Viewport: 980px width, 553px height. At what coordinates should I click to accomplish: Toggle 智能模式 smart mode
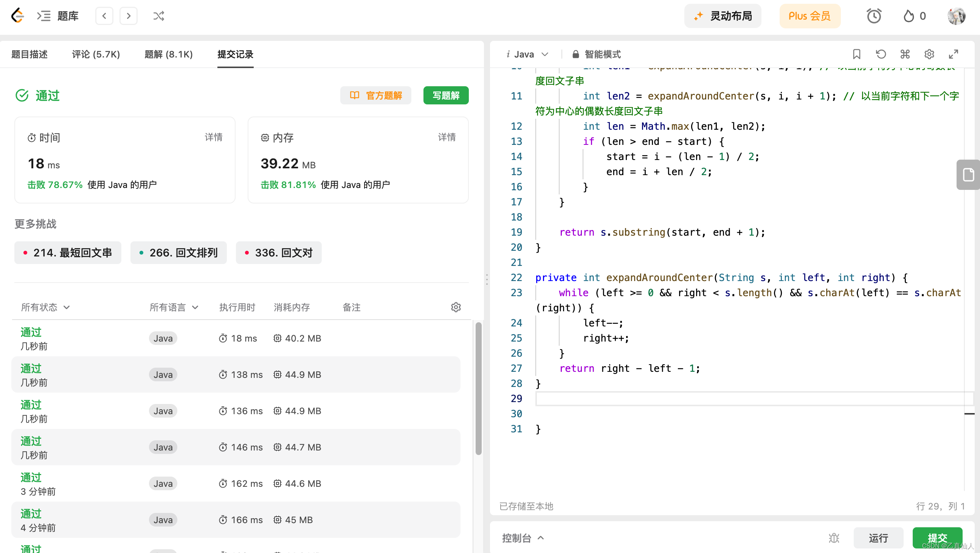tap(596, 54)
